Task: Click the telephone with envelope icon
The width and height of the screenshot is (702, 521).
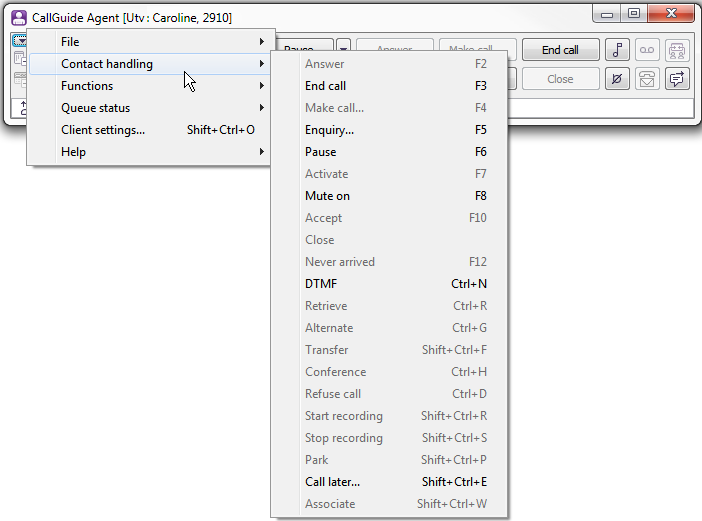Action: point(647,79)
